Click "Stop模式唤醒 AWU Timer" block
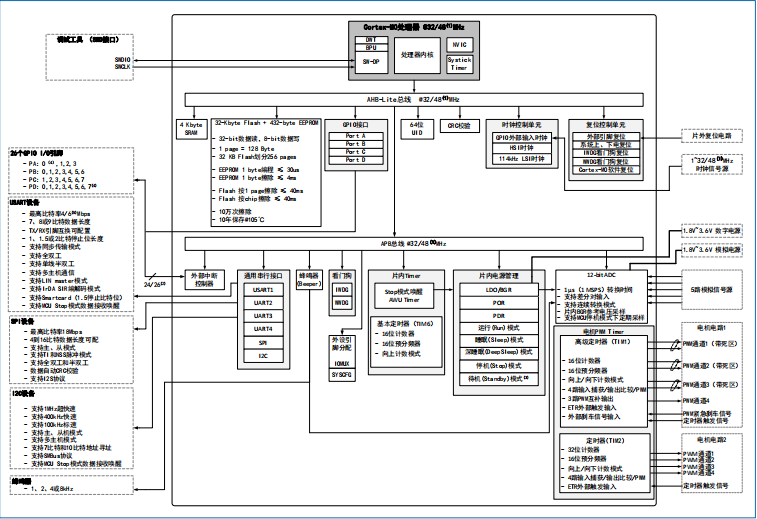The width and height of the screenshot is (757, 519). (404, 295)
